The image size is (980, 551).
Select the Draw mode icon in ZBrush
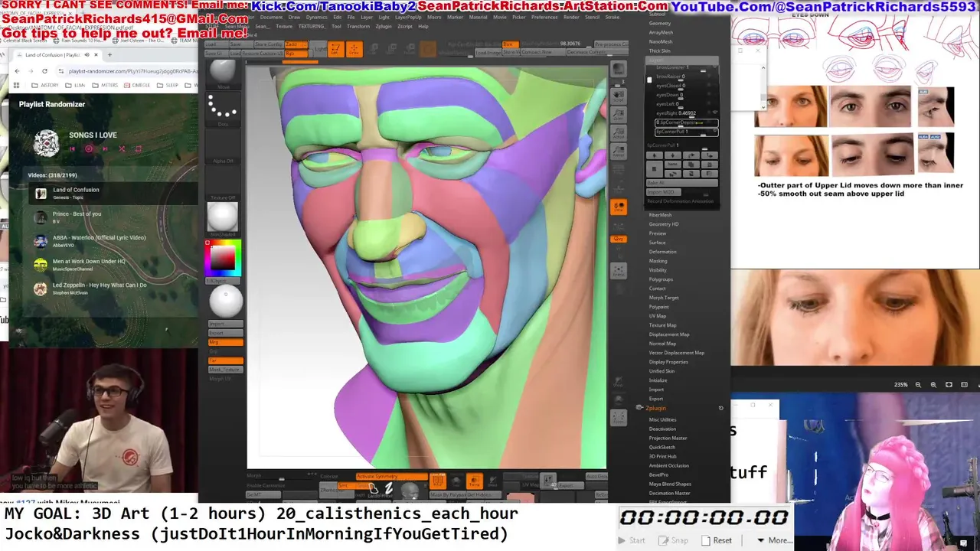(353, 50)
